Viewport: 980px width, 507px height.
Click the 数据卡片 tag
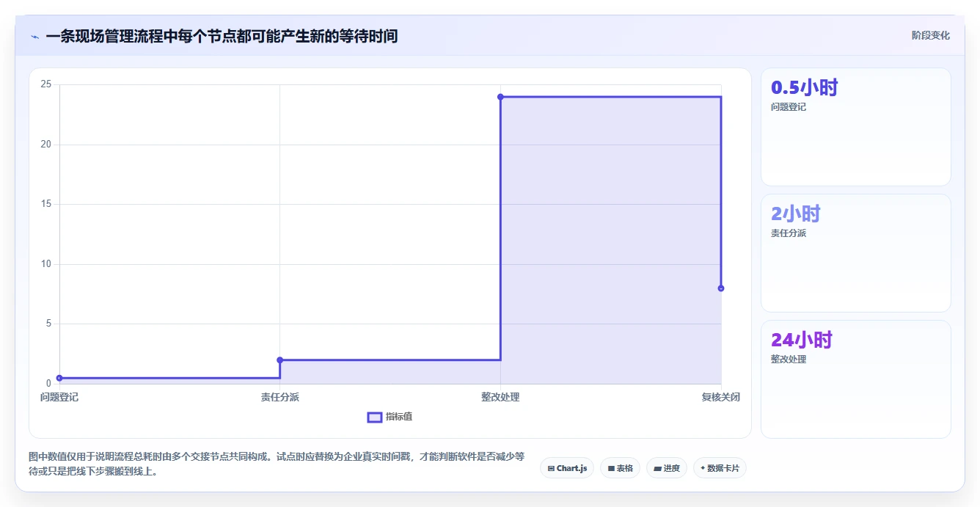pyautogui.click(x=720, y=468)
